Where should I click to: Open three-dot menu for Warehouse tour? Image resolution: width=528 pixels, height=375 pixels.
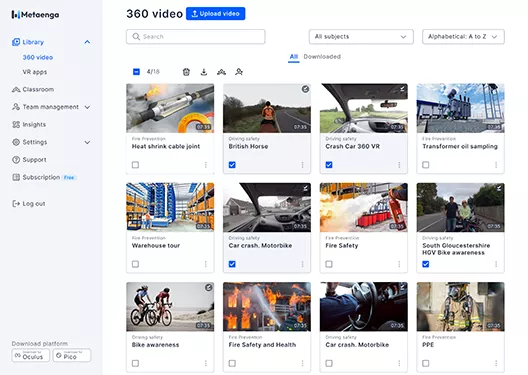tap(205, 264)
